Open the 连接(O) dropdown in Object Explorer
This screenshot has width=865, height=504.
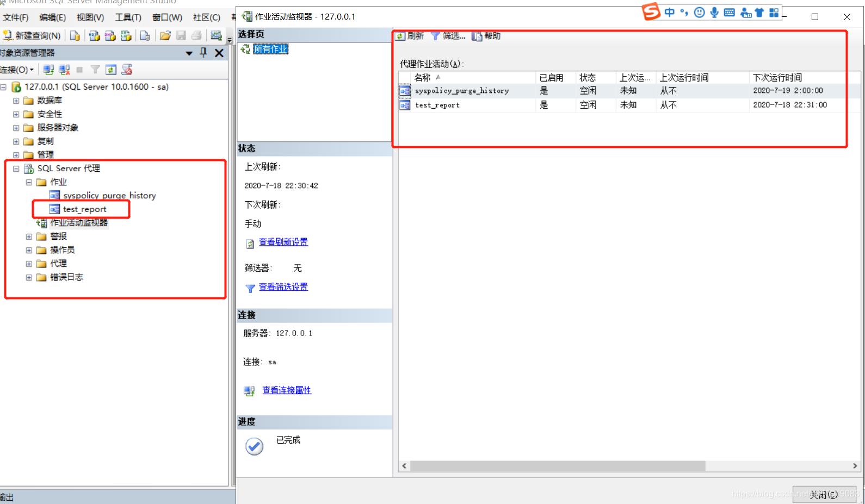tap(17, 70)
